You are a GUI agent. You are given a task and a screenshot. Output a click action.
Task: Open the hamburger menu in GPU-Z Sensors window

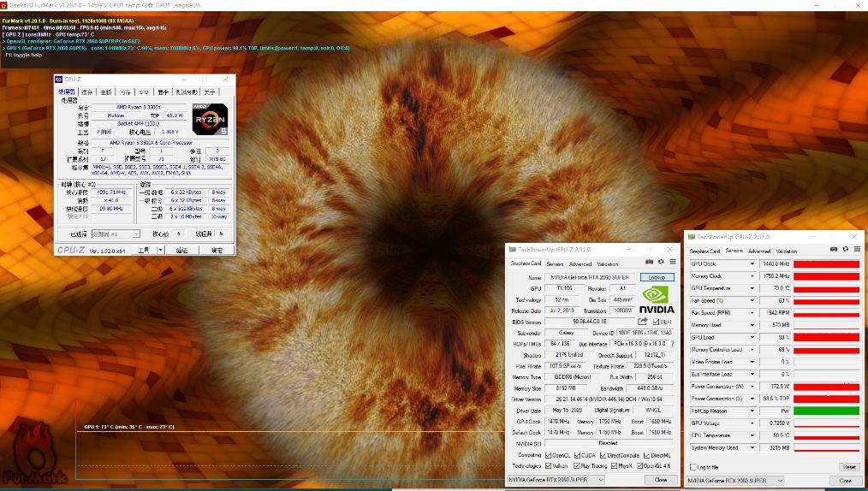point(857,250)
